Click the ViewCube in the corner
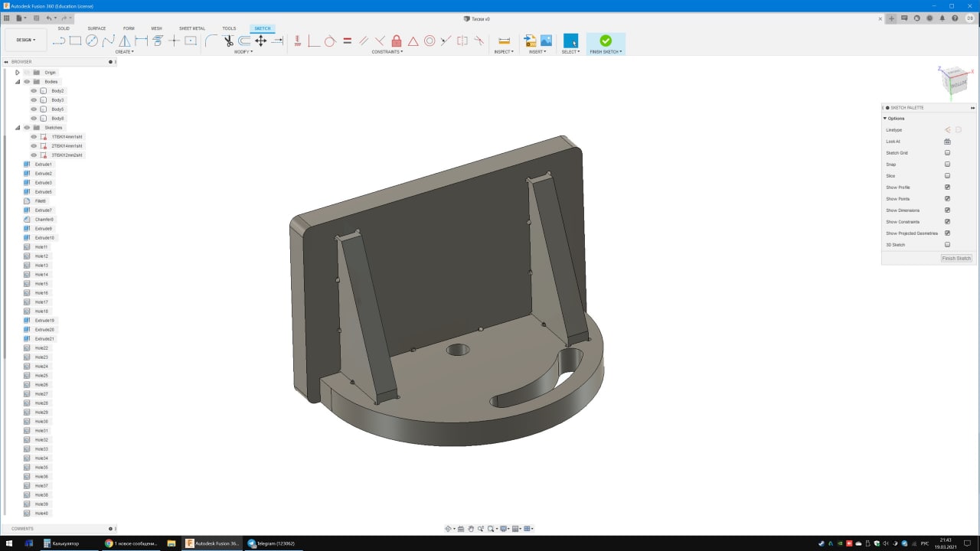The height and width of the screenshot is (551, 980). (x=954, y=81)
